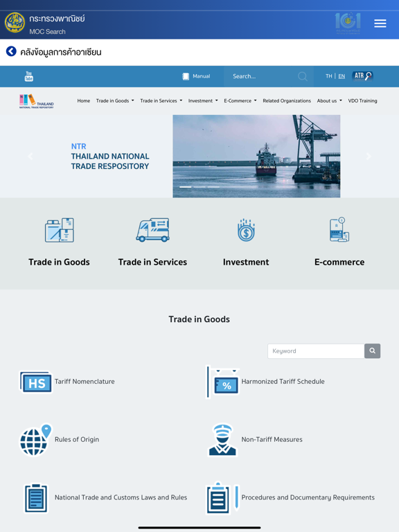399x532 pixels.
Task: Click the clipboard Laws and Rules icon
Action: click(36, 498)
